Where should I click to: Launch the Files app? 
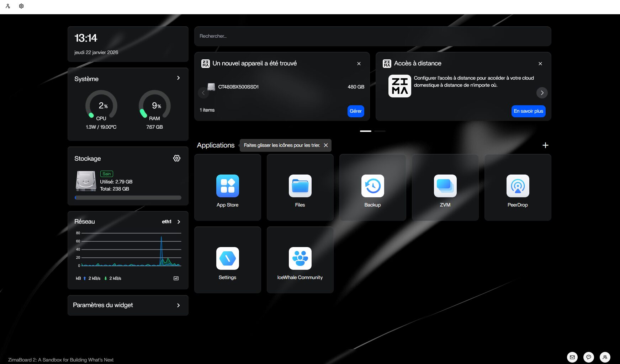pyautogui.click(x=300, y=186)
